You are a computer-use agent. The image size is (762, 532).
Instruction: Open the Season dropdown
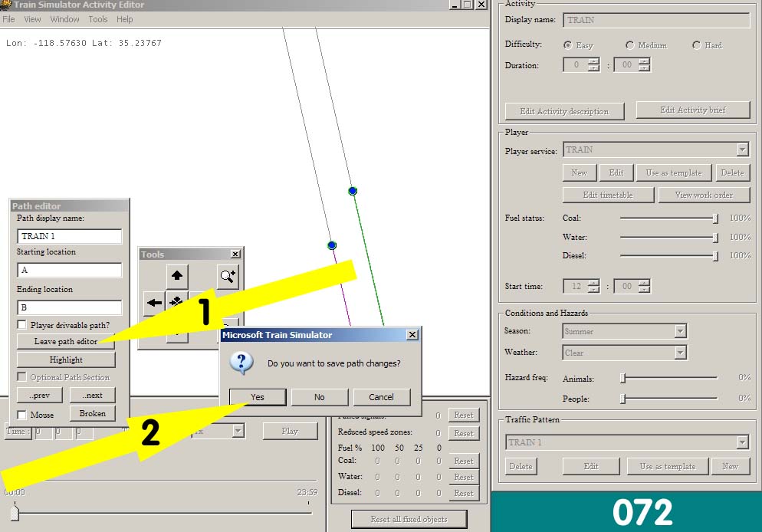(x=681, y=331)
